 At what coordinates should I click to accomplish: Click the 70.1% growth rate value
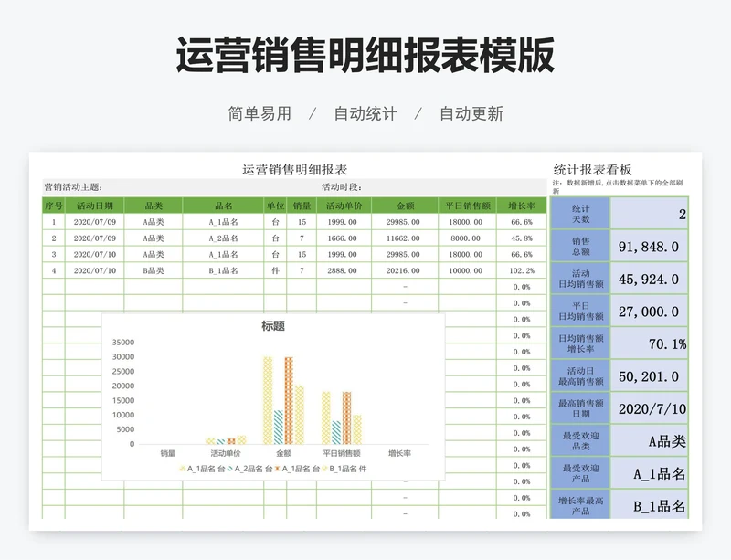(x=650, y=343)
